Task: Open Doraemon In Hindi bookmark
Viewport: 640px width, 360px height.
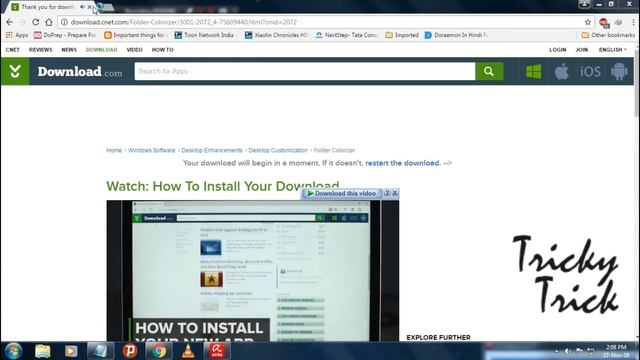Action: pos(456,35)
